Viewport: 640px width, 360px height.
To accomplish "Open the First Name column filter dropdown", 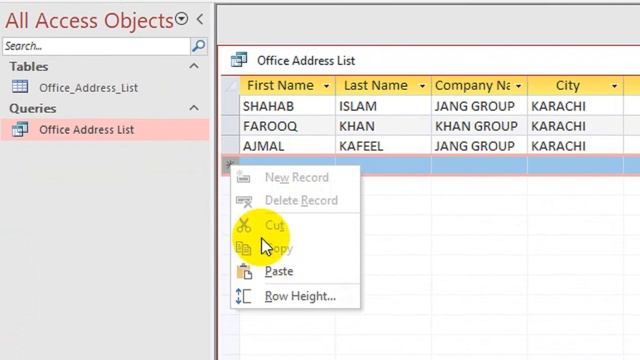I will [326, 86].
